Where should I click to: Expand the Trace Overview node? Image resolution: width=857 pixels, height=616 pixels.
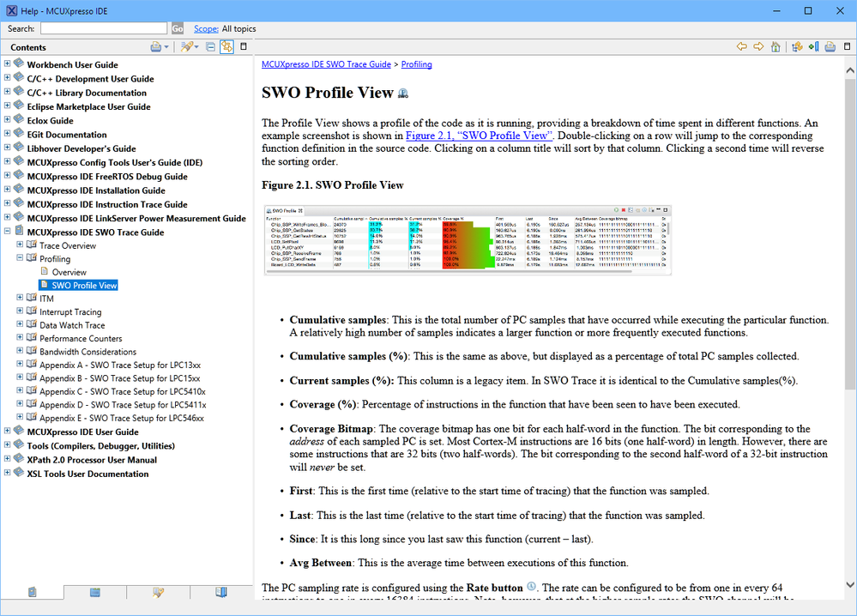click(20, 245)
